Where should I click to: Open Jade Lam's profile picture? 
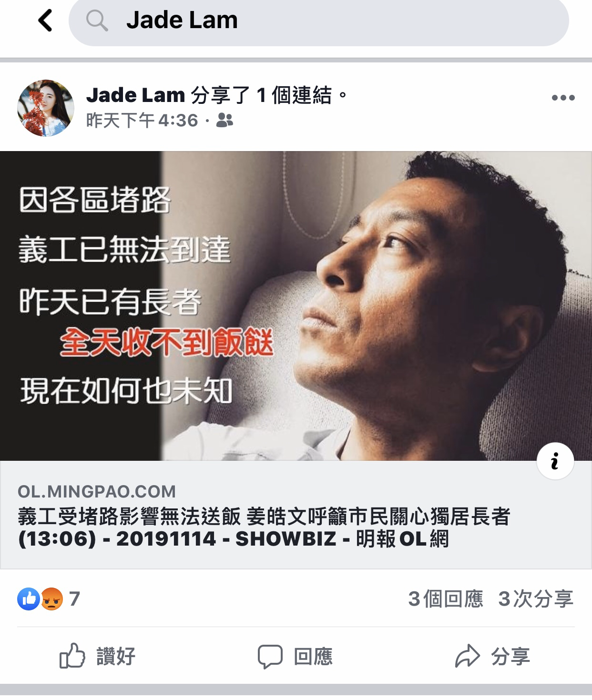point(46,108)
